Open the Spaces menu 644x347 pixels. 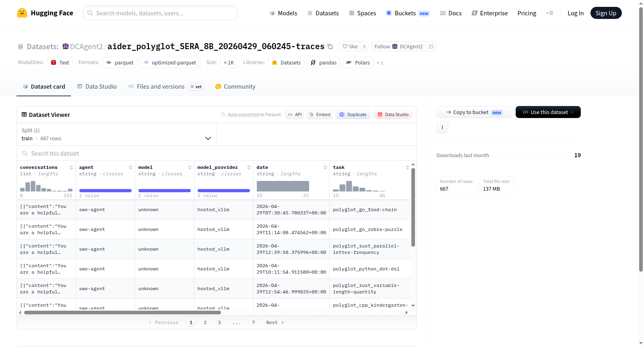[362, 13]
